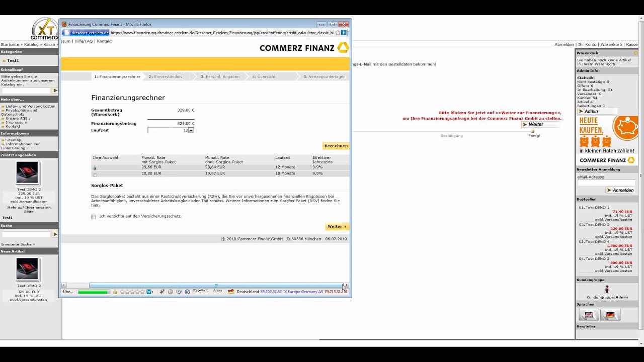This screenshot has width=644, height=362.
Task: Click the Alexa indicator in status bar
Action: pyautogui.click(x=217, y=291)
